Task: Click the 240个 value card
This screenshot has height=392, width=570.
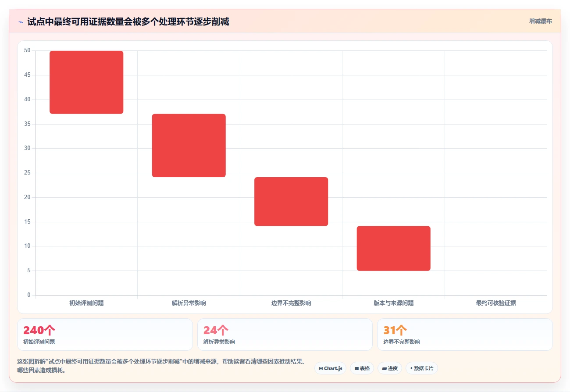Action: [105, 335]
